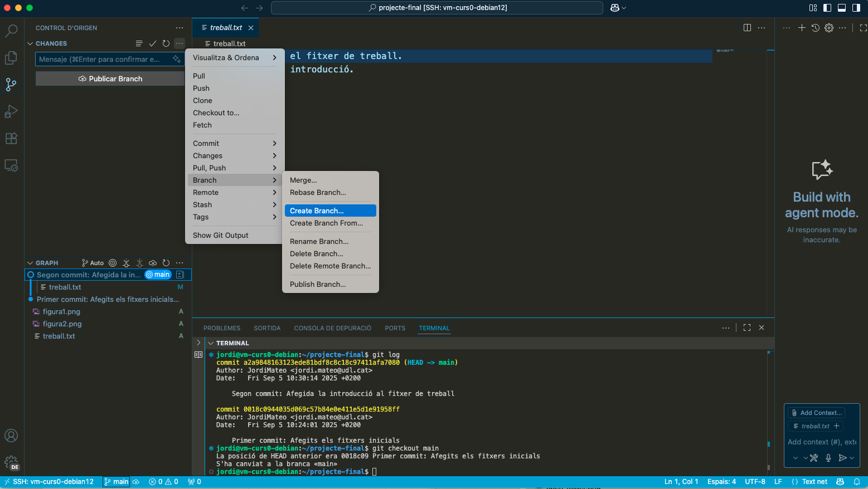Switch to the PROBLEMES panel tab
Viewport: 868px width, 489px height.
222,328
